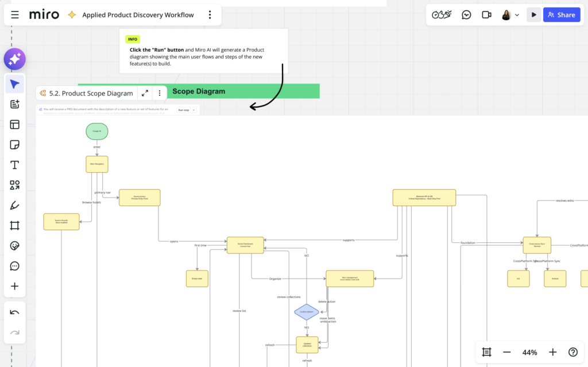Screen dimensions: 588x367
Task: Select the Text tool
Action: coord(14,165)
